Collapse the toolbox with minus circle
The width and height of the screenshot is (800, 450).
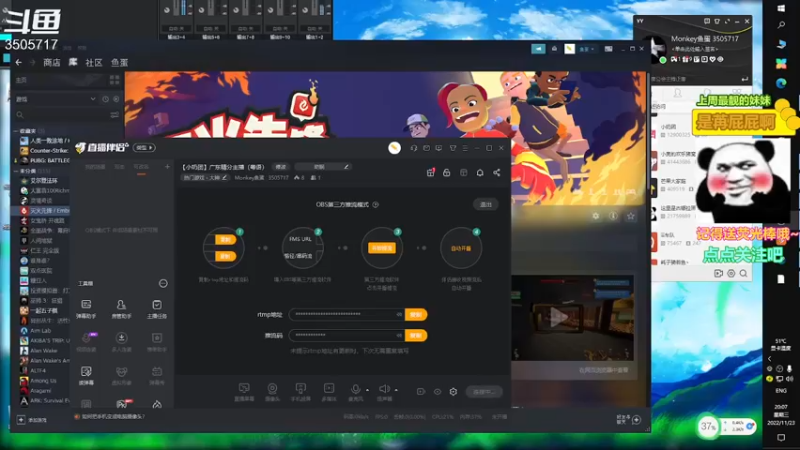(163, 283)
